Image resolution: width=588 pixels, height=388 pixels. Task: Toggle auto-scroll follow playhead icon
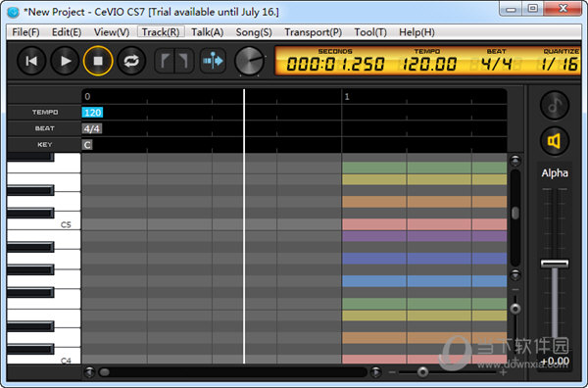coord(213,61)
